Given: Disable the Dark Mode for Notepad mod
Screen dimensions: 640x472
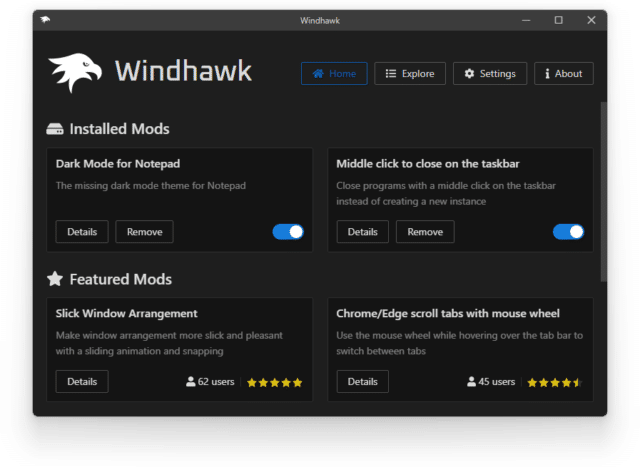Looking at the screenshot, I should tap(288, 232).
